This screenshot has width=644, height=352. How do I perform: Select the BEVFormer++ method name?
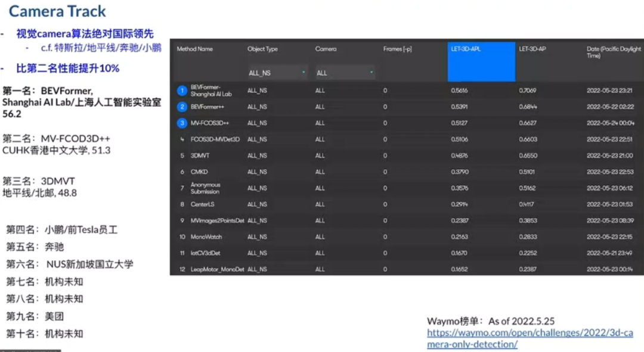click(x=208, y=107)
